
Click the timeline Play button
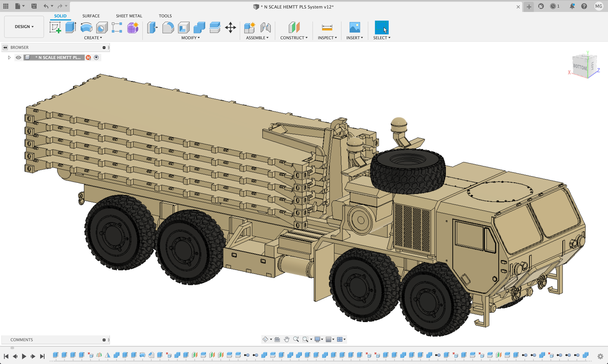(24, 356)
